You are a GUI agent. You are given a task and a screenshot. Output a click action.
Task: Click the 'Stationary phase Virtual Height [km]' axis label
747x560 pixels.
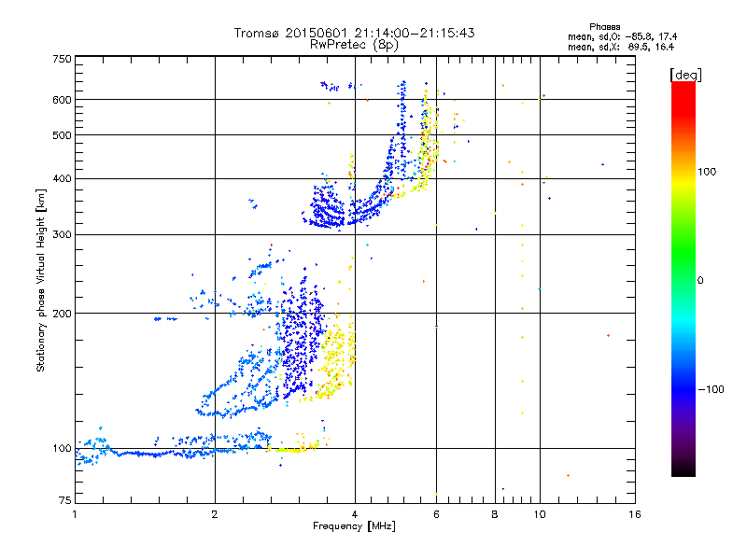tap(41, 281)
